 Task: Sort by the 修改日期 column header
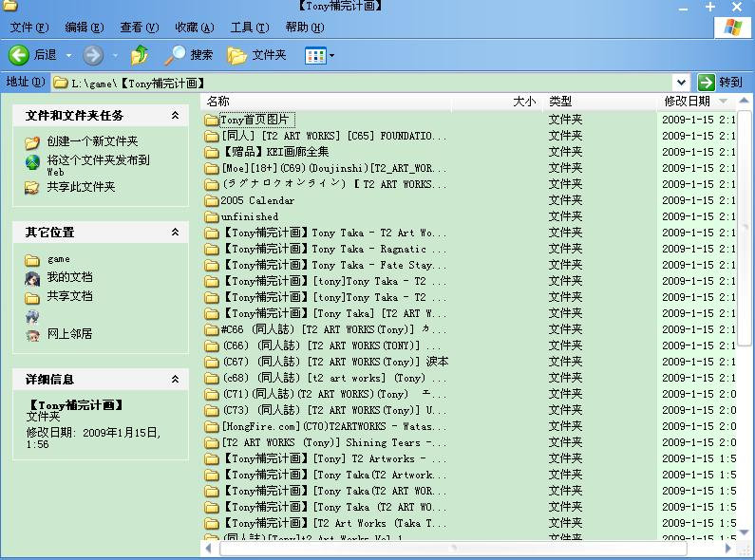[x=688, y=102]
